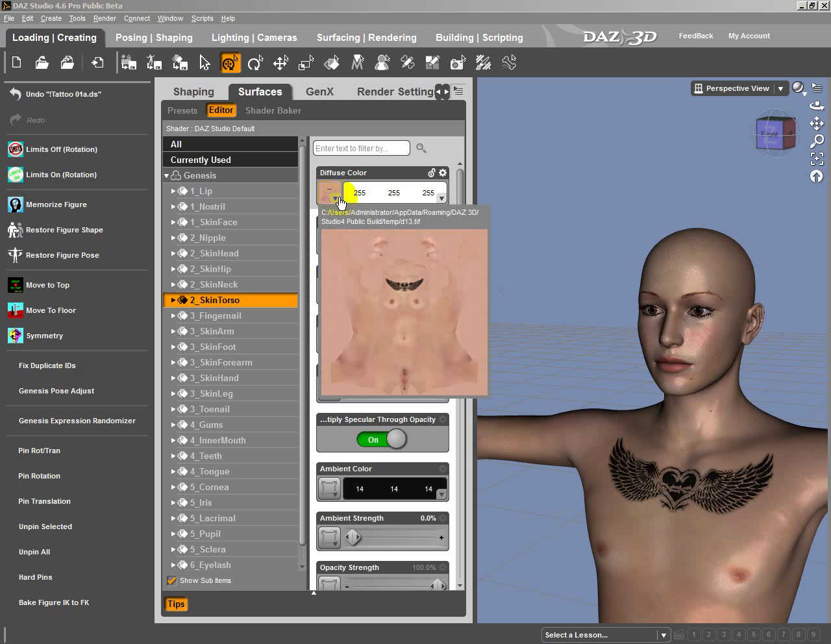
Task: Click the Genesis Pose Adjust button
Action: coord(56,391)
